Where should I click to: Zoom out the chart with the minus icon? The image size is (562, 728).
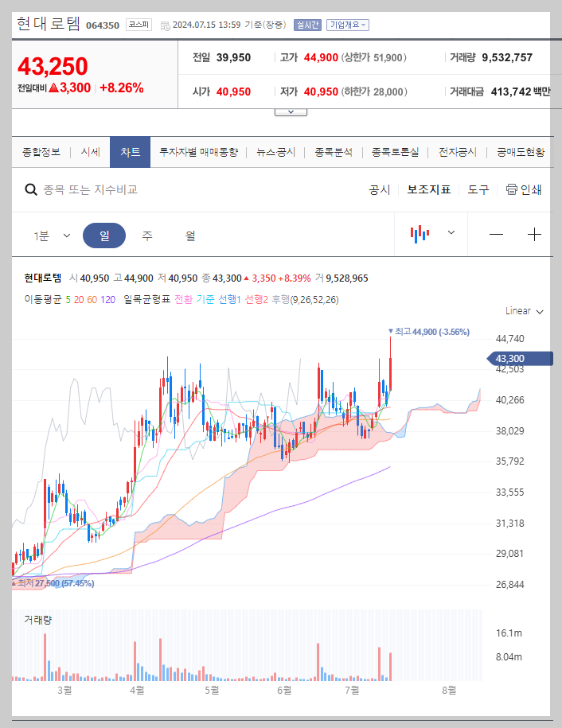pos(496,234)
